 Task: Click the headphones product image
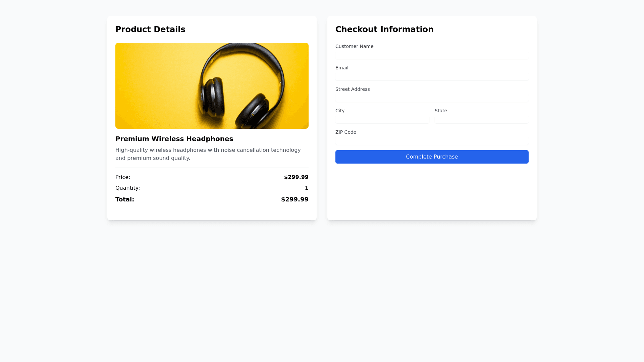click(x=212, y=86)
